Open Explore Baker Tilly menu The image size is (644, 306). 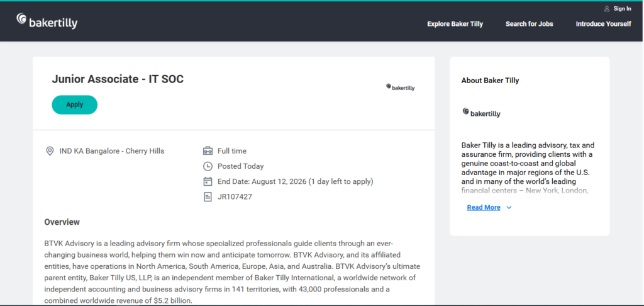coord(455,24)
